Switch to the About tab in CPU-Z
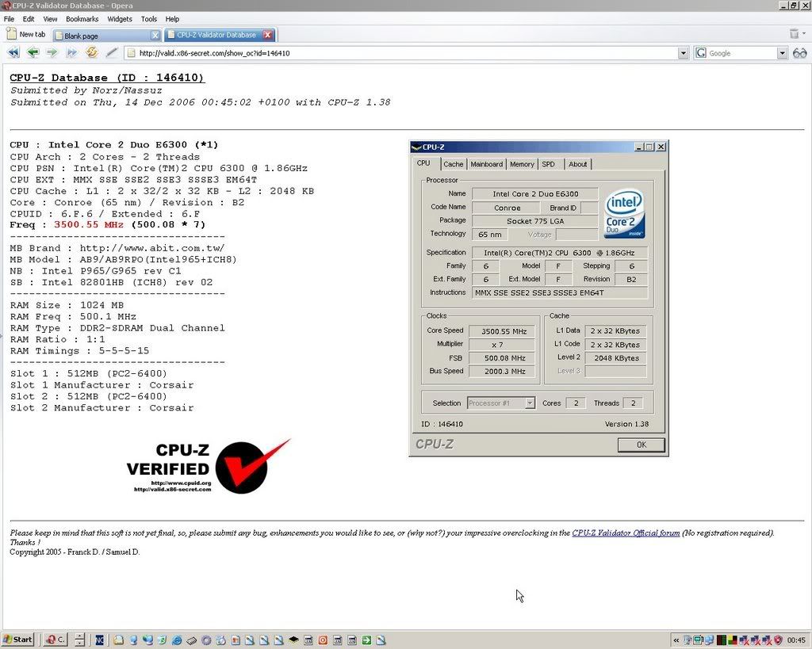The height and width of the screenshot is (649, 812). click(x=577, y=164)
